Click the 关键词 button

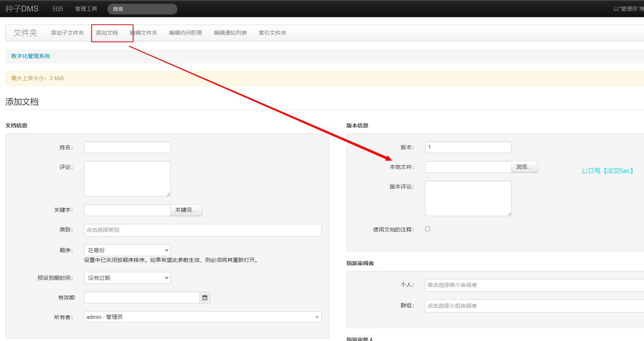coord(186,210)
